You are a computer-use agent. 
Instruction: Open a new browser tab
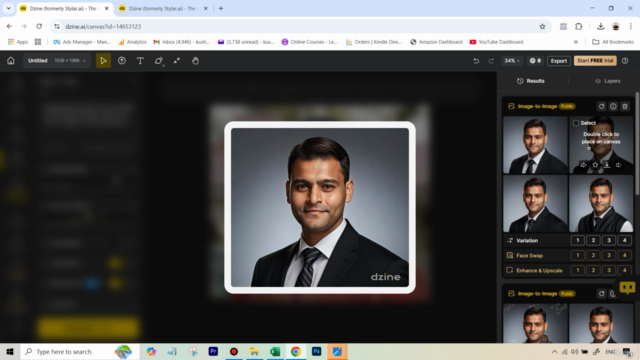pyautogui.click(x=221, y=8)
